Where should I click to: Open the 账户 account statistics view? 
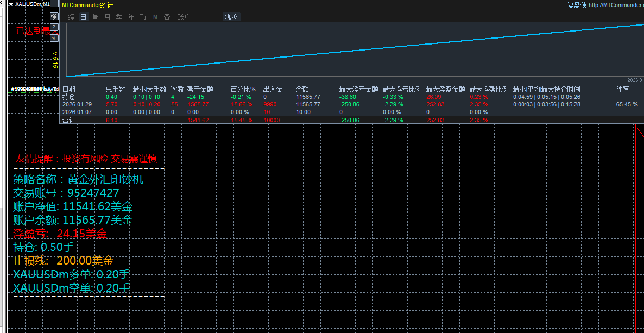click(183, 16)
